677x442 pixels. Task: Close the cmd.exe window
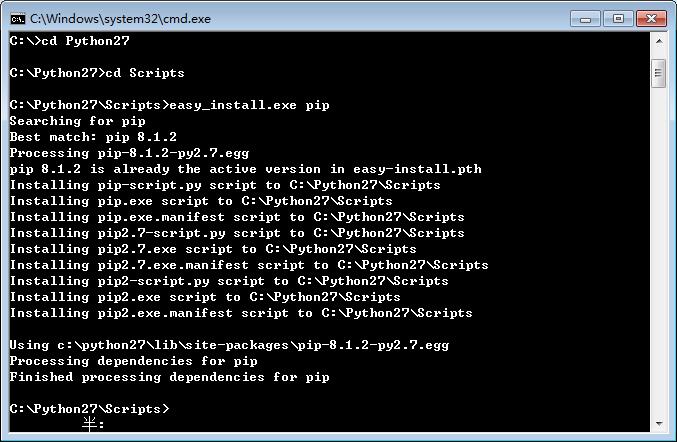651,19
